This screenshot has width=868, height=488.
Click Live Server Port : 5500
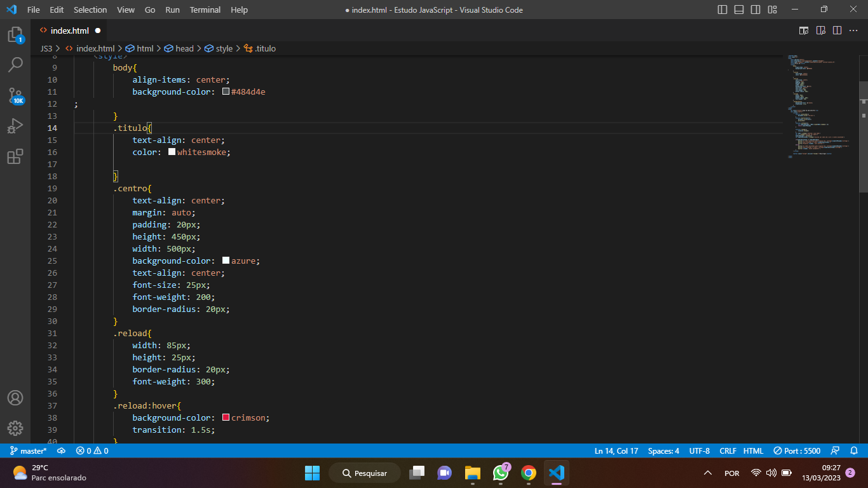pos(797,451)
